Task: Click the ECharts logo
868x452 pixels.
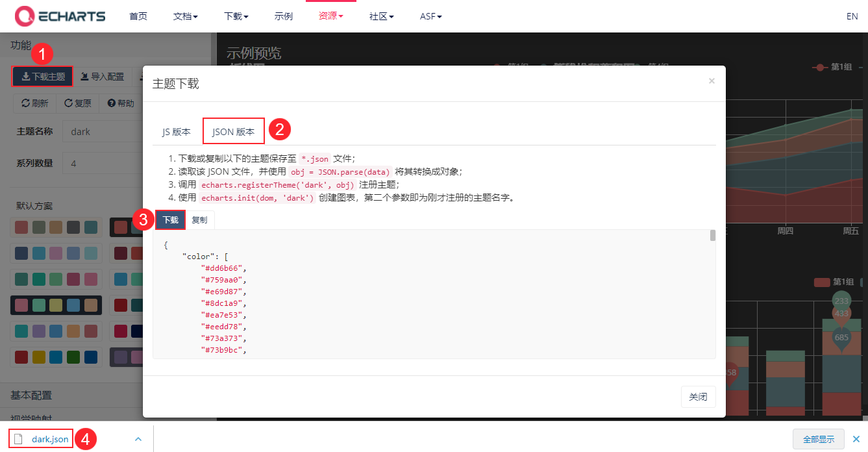Action: coord(60,16)
